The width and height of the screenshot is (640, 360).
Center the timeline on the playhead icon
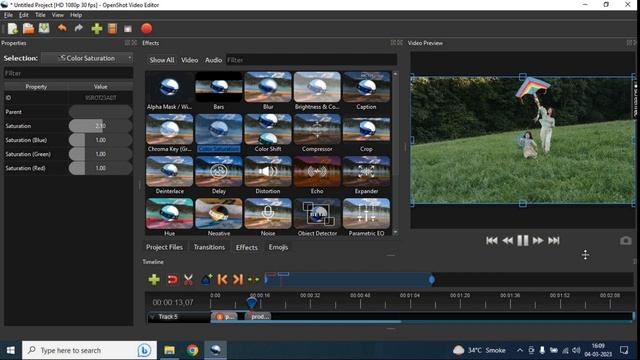[253, 280]
